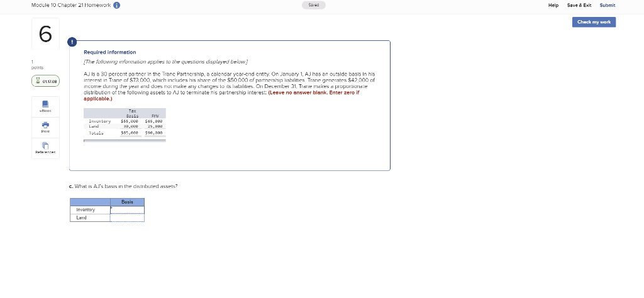Click the Required information heading
The width and height of the screenshot is (644, 298).
(109, 53)
